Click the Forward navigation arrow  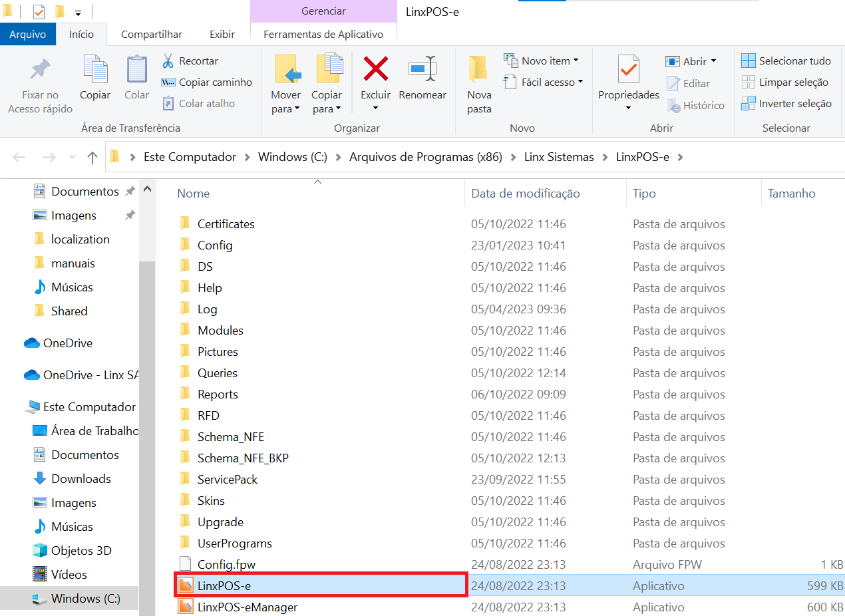click(49, 158)
